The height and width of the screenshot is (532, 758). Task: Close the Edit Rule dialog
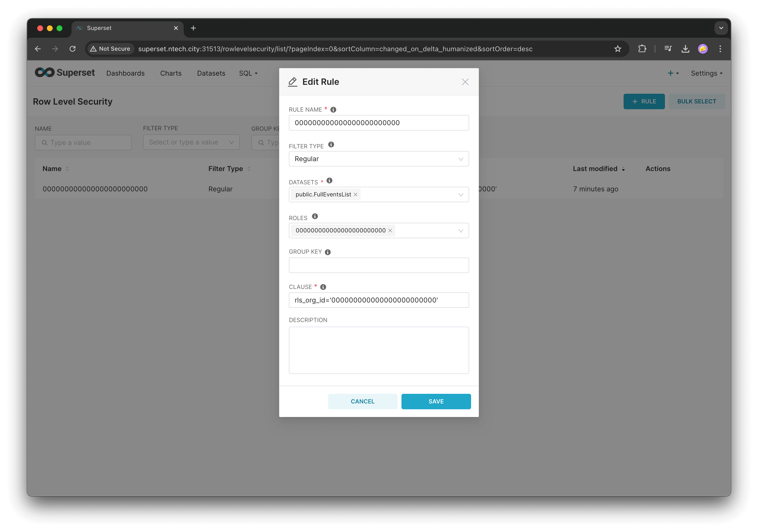click(x=465, y=82)
